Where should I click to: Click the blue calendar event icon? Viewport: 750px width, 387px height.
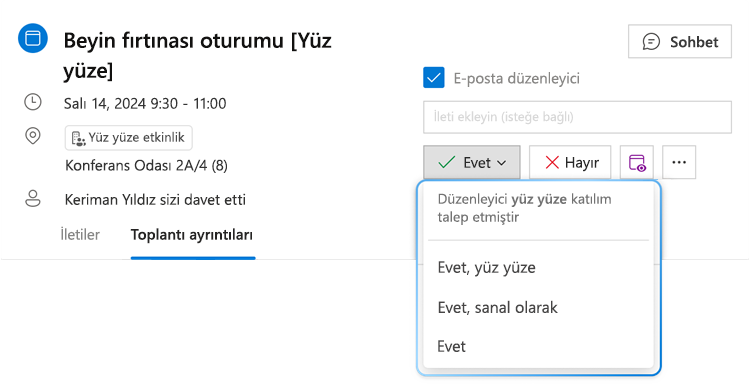point(33,38)
